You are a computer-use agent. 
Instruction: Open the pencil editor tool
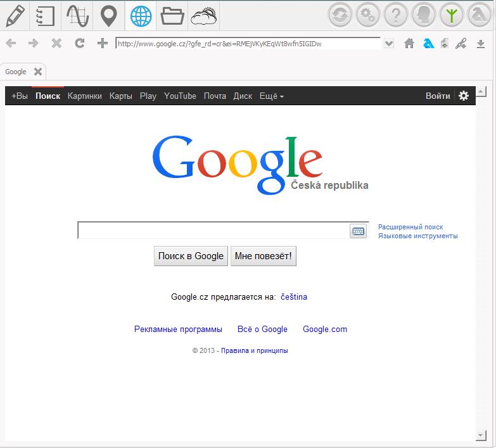tap(15, 15)
